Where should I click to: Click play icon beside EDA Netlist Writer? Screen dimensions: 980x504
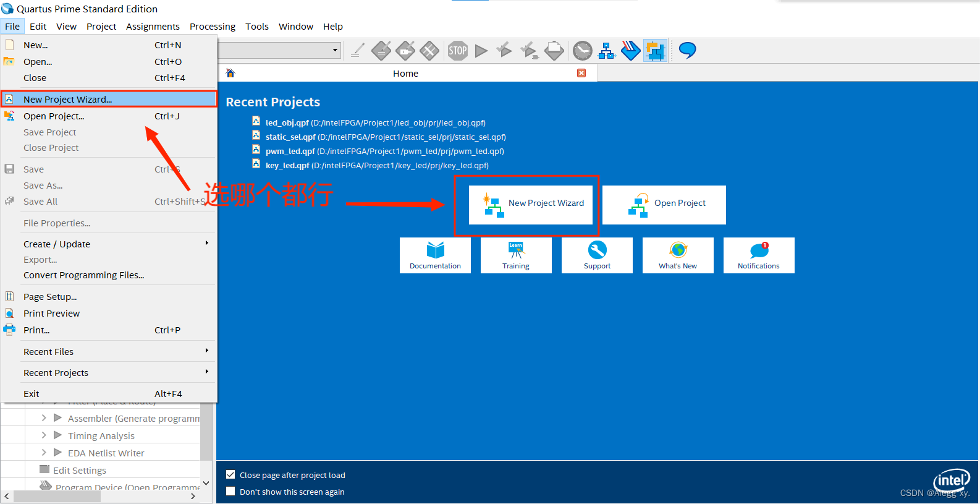(x=58, y=453)
